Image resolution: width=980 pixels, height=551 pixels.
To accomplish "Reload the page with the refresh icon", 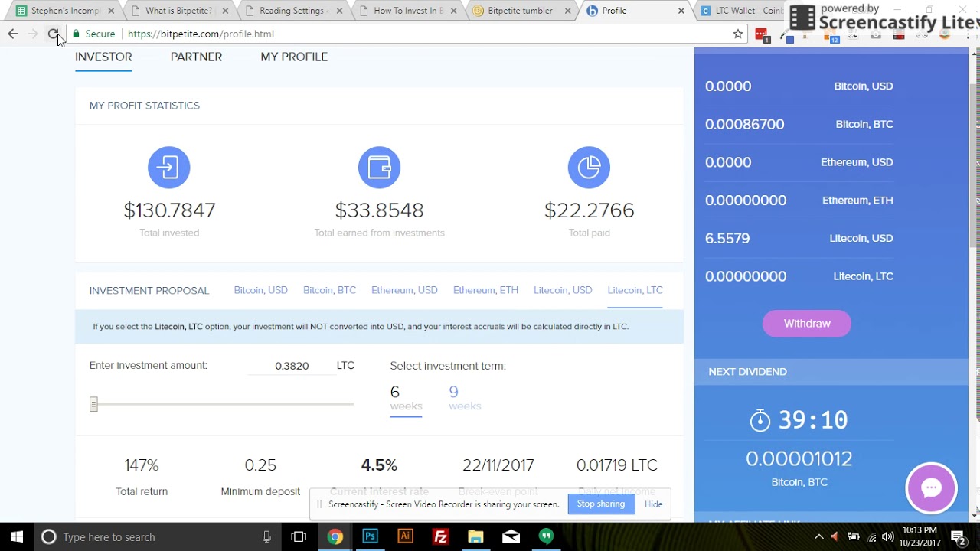I will [53, 34].
